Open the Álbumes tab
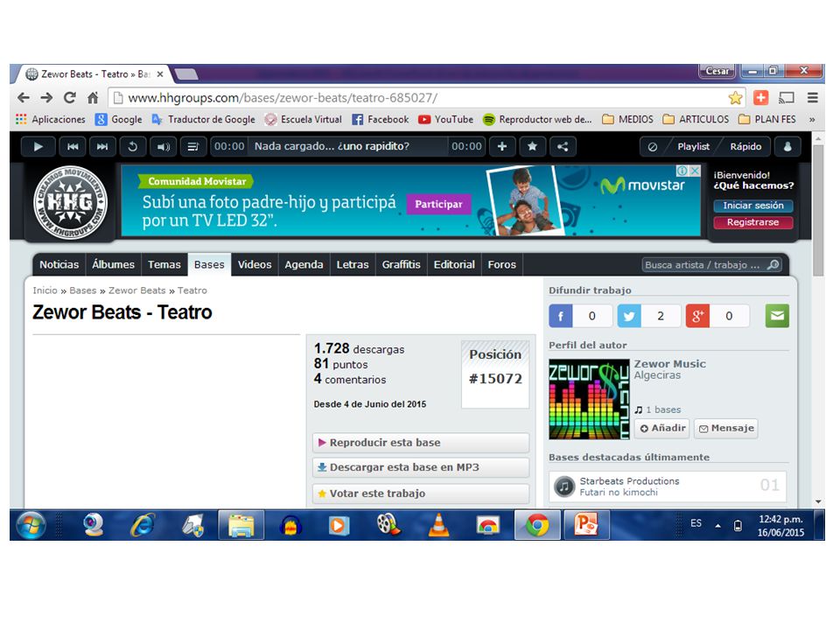Viewport: 840px width, 630px height. pos(113,264)
